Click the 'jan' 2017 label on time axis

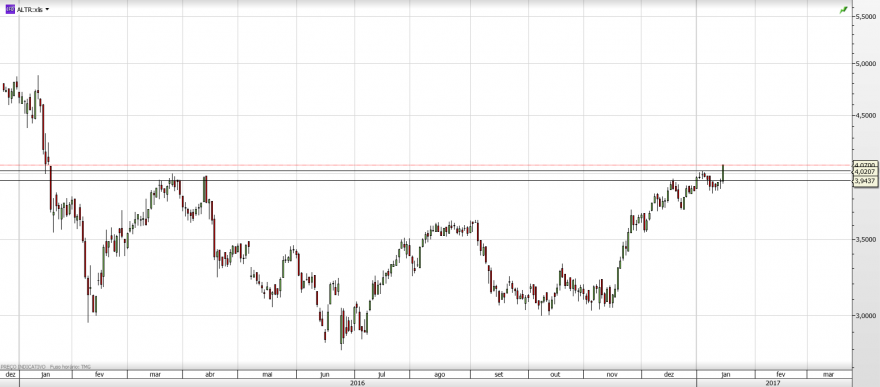pos(725,374)
